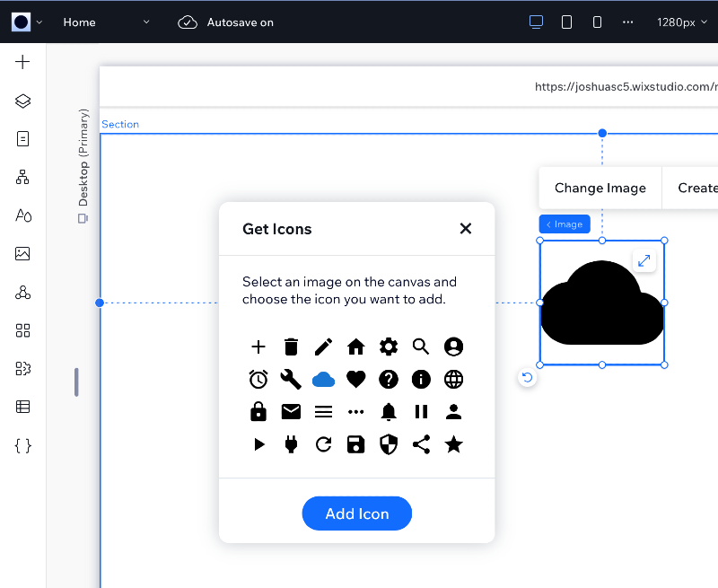Open the CMS table icon in sidebar
Screen dimensions: 718x588
(x=22, y=407)
